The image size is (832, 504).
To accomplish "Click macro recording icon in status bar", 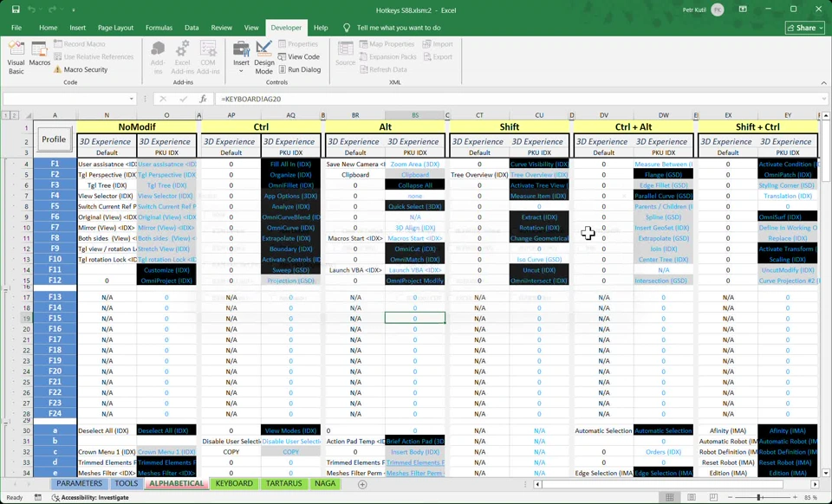I will [x=37, y=497].
